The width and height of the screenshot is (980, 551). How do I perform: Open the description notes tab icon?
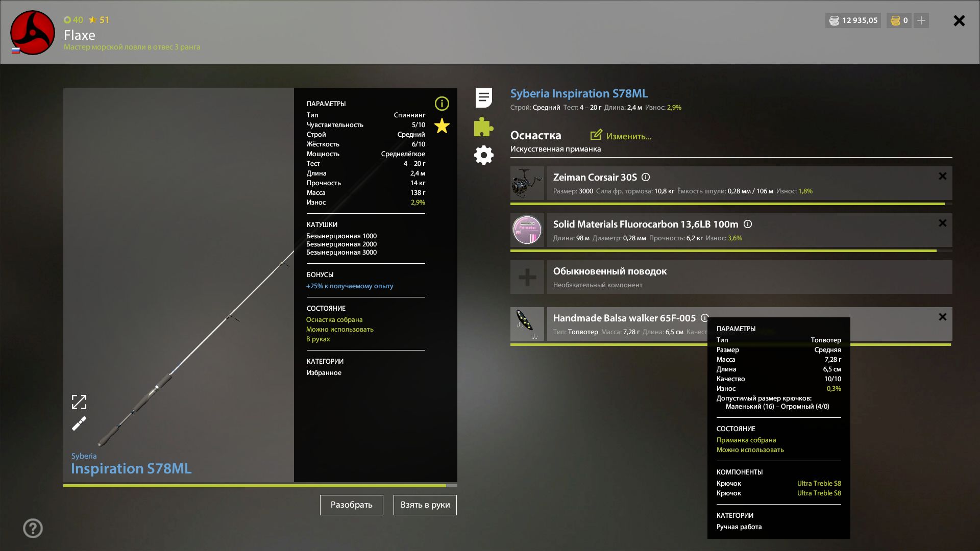(483, 97)
